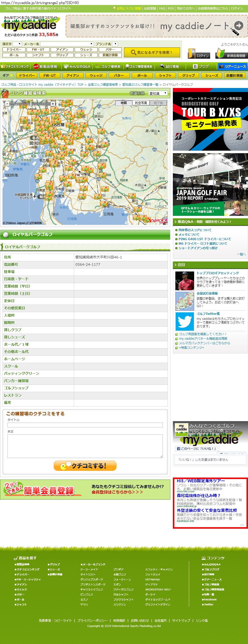Zoom out the map with minus button

point(7,104)
